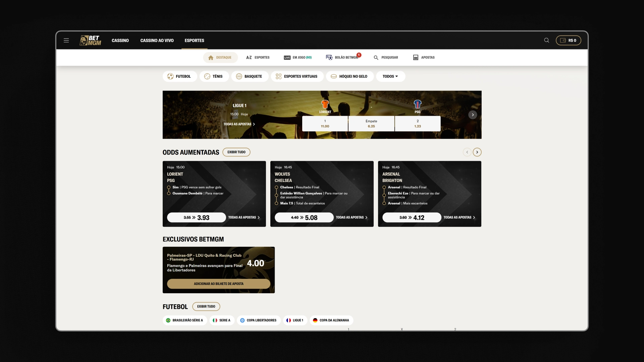
Task: Switch to Cassino ao Vivo tab
Action: [157, 41]
